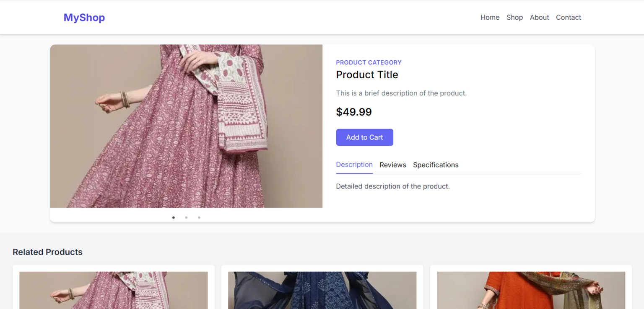Select the Description tab
Viewport: 644px width, 309px height.
354,165
